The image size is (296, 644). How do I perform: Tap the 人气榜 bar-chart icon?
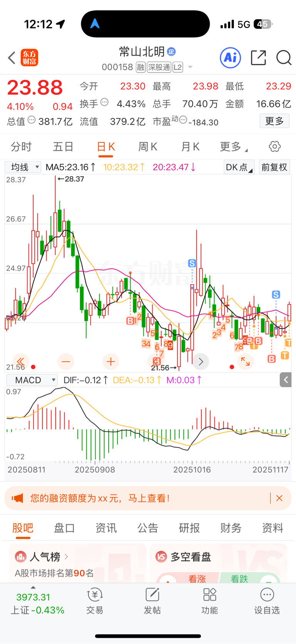[x=20, y=557]
